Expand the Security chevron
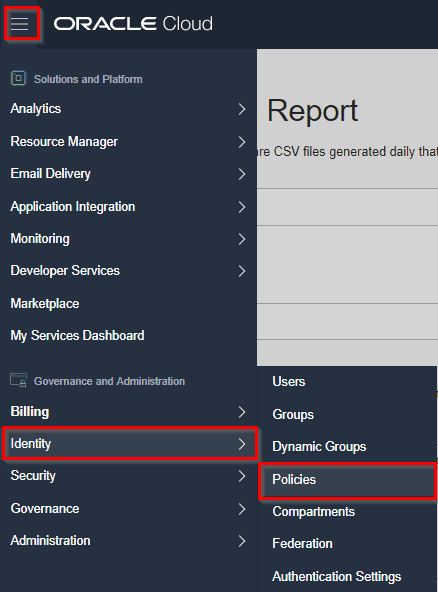The height and width of the screenshot is (592, 438). pos(242,476)
